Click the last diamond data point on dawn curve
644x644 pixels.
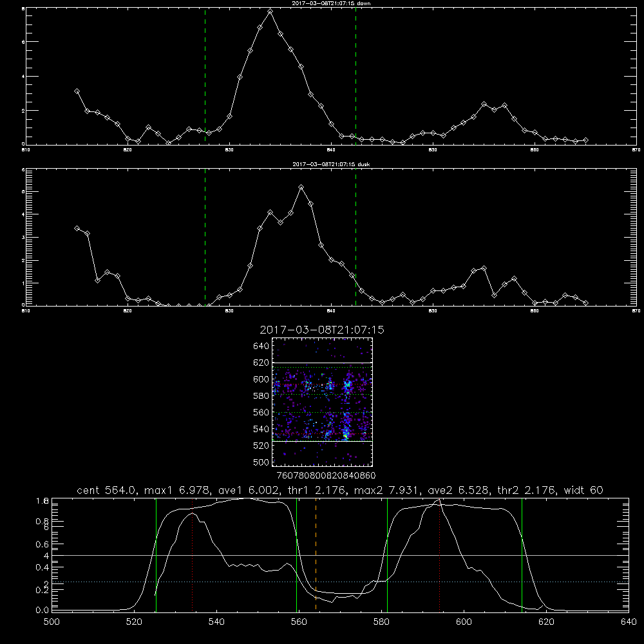point(585,140)
